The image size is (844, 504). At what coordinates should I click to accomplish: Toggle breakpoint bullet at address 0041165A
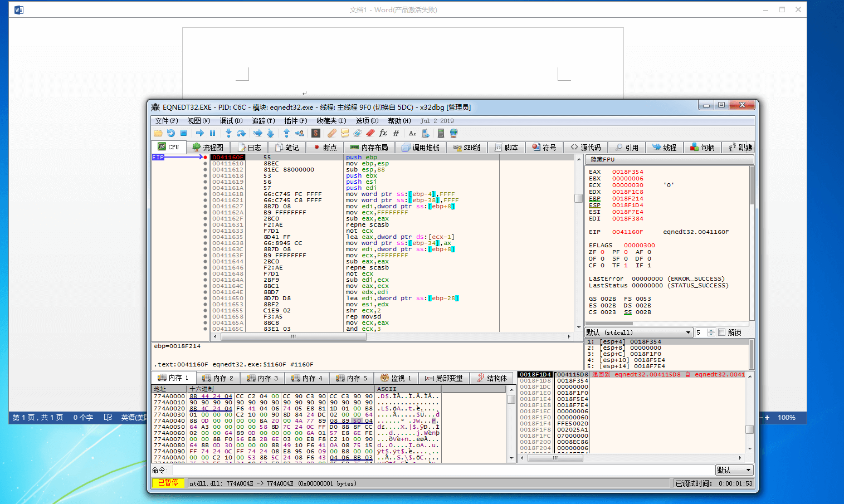pyautogui.click(x=205, y=323)
